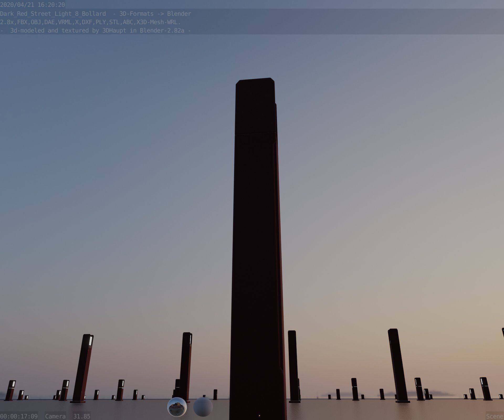This screenshot has height=420, width=504.
Task: Click the 3DHaupt author credit line
Action: [x=96, y=30]
